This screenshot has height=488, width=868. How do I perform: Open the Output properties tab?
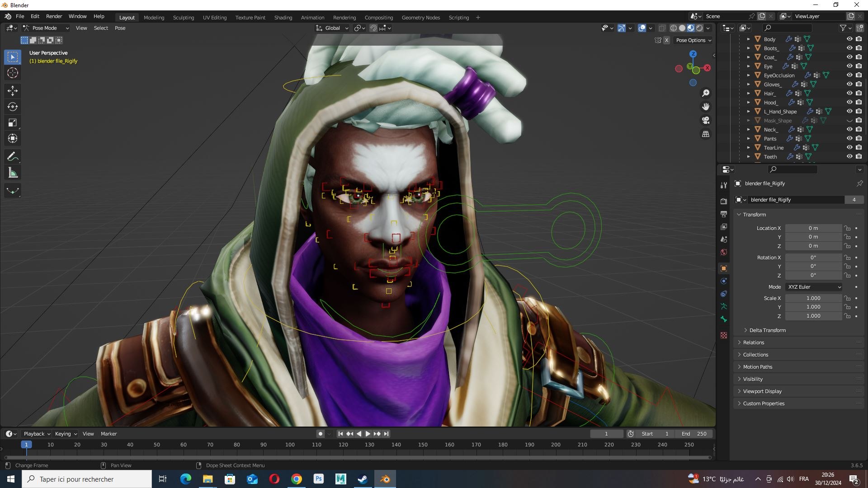[724, 214]
